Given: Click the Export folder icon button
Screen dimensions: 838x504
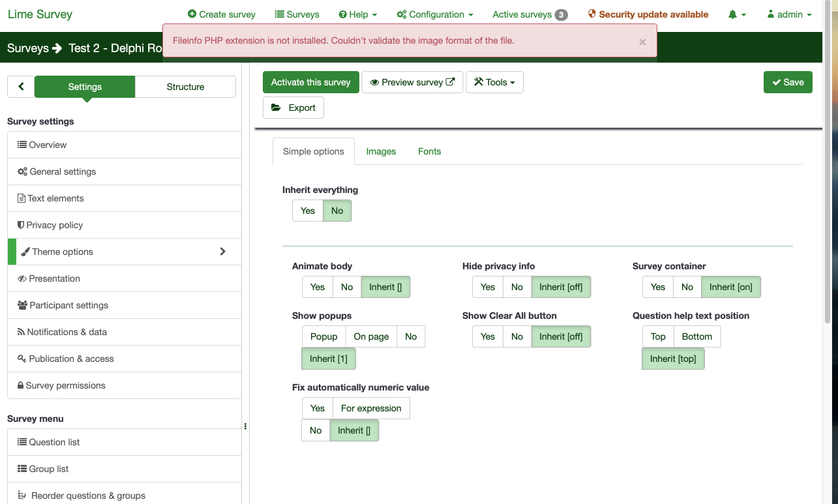Looking at the screenshot, I should coord(293,108).
